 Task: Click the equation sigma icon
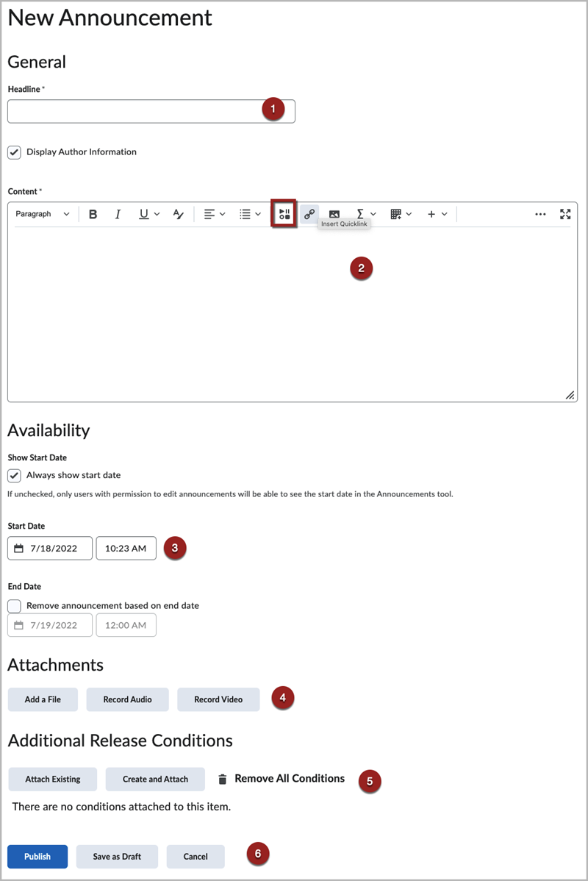[361, 214]
